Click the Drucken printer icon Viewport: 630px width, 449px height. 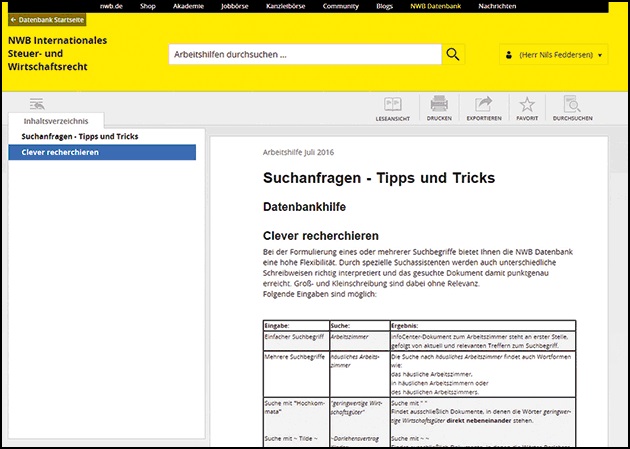point(438,107)
